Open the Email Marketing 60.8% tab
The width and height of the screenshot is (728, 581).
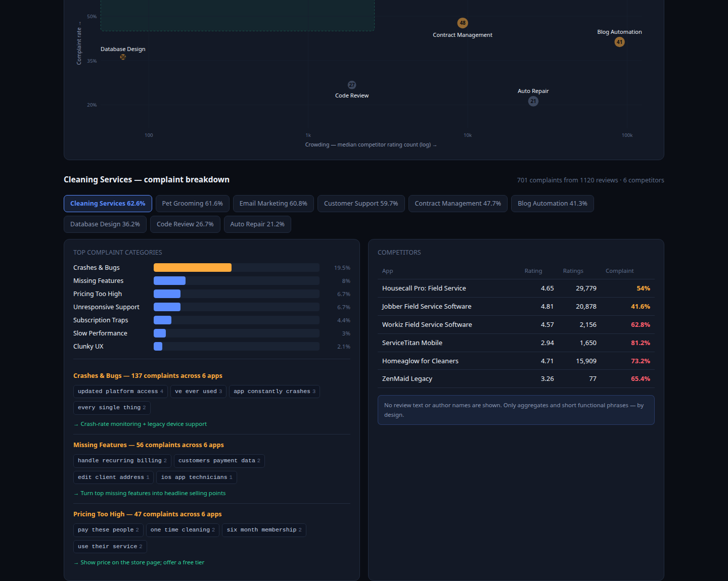pos(274,204)
